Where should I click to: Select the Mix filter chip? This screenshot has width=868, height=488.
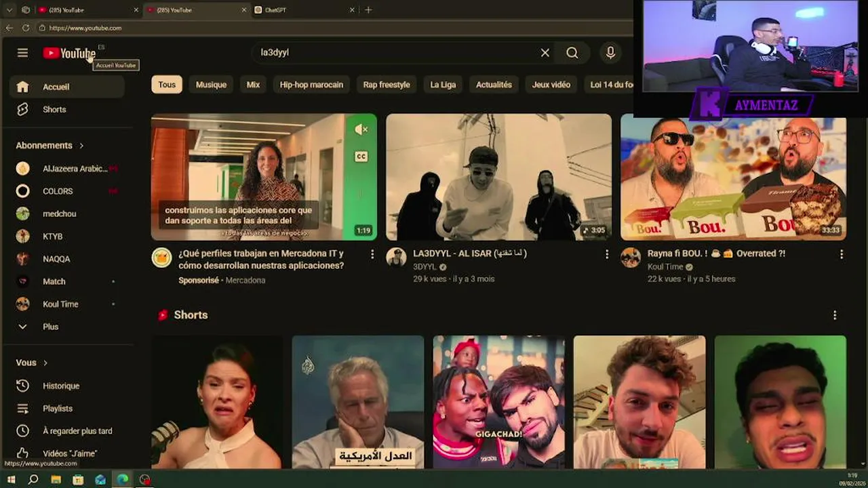click(x=253, y=85)
